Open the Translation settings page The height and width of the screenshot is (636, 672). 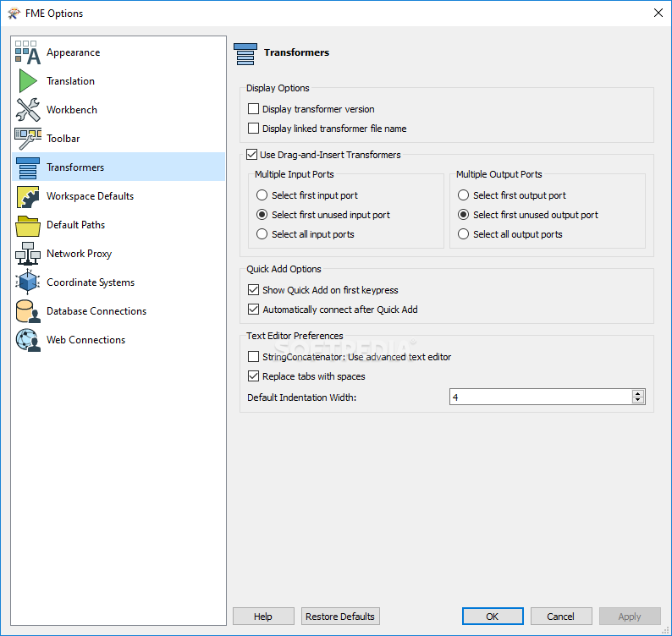click(x=118, y=81)
